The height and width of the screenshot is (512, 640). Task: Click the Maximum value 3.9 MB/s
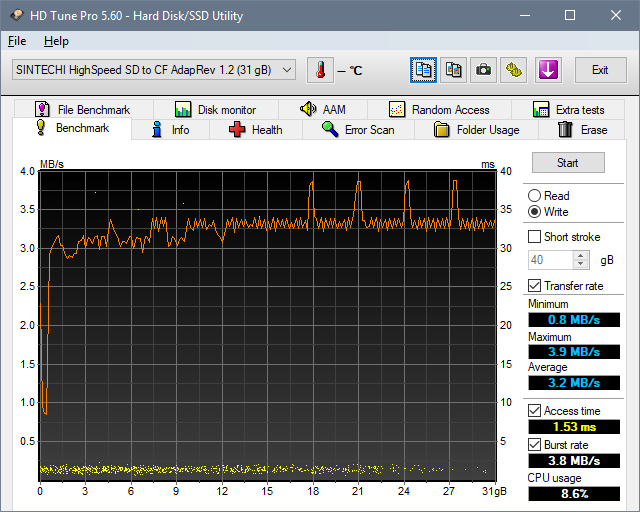pyautogui.click(x=574, y=352)
